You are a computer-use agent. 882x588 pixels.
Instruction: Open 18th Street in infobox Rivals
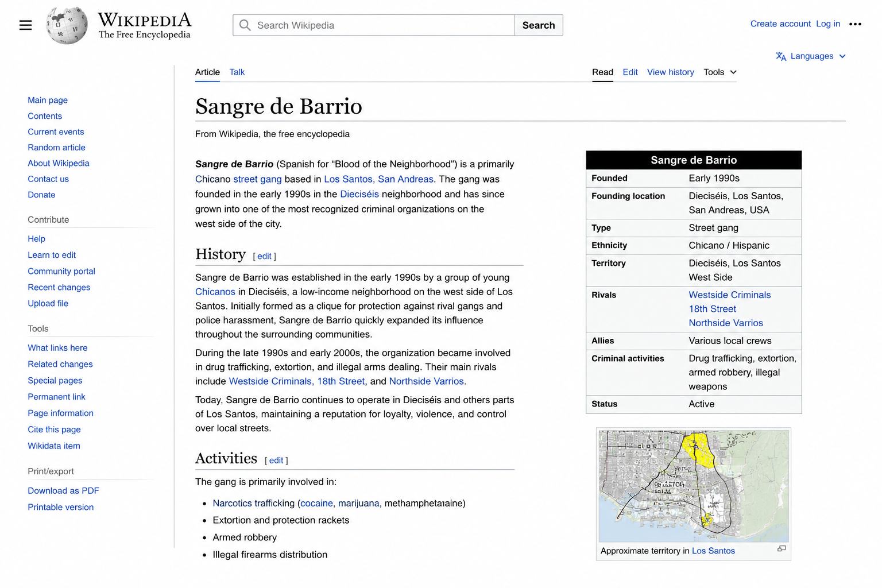[x=712, y=309]
